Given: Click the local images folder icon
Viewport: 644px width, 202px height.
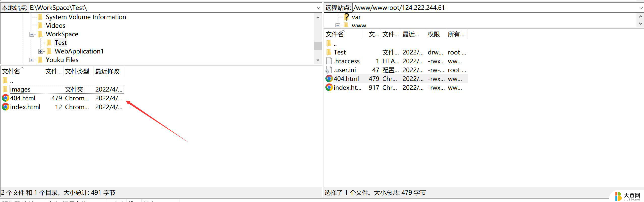Looking at the screenshot, I should [x=5, y=89].
